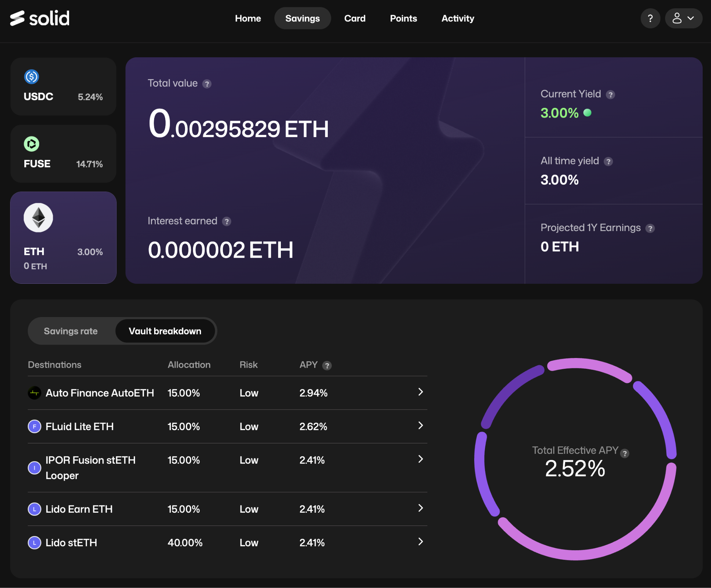Screen dimensions: 711x588
Task: Open the user account dropdown menu
Action: (683, 18)
